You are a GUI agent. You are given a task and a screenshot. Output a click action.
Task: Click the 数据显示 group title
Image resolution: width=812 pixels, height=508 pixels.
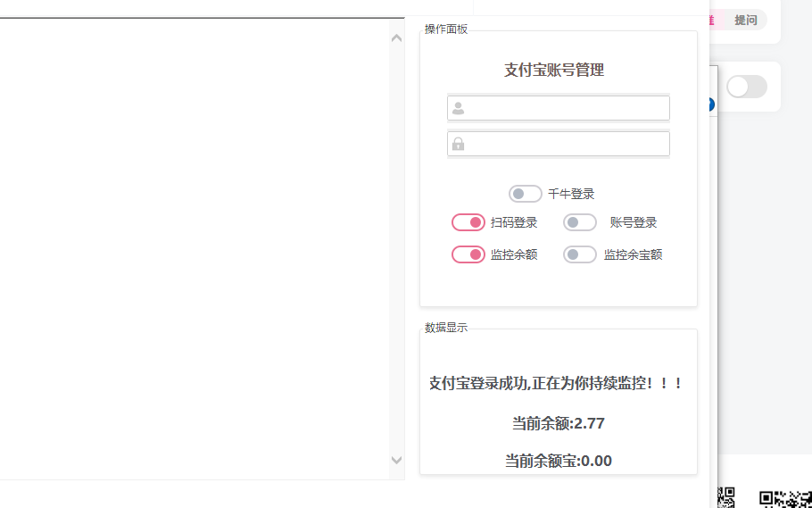[446, 328]
